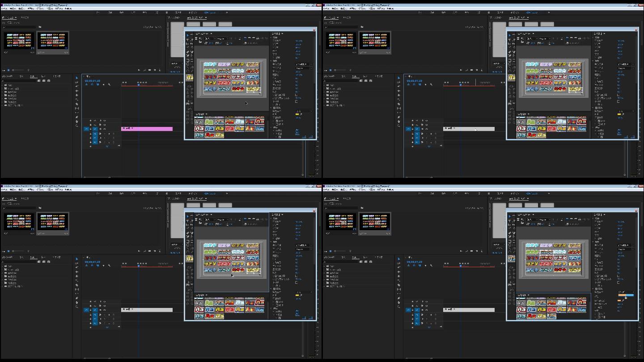Image resolution: width=644 pixels, height=362 pixels.
Task: Toggle V1 track eye in top-left screenshot
Action: tap(105, 129)
